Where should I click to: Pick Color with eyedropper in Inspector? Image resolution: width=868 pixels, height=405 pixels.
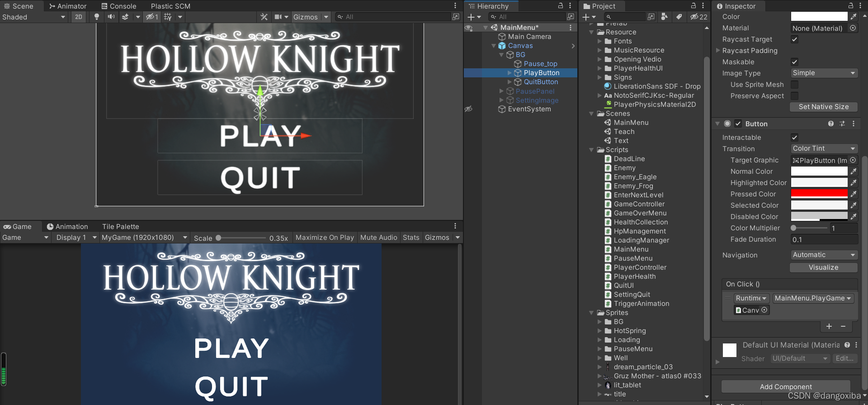pyautogui.click(x=853, y=17)
